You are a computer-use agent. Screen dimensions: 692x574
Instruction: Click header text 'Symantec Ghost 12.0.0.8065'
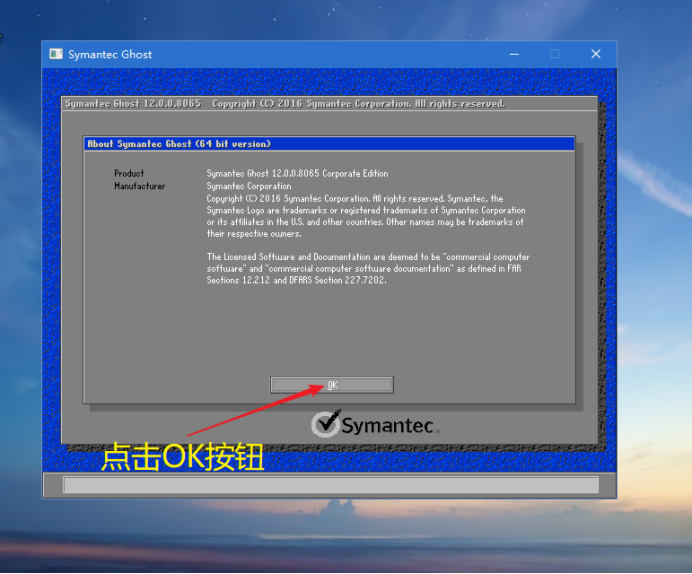coord(133,104)
